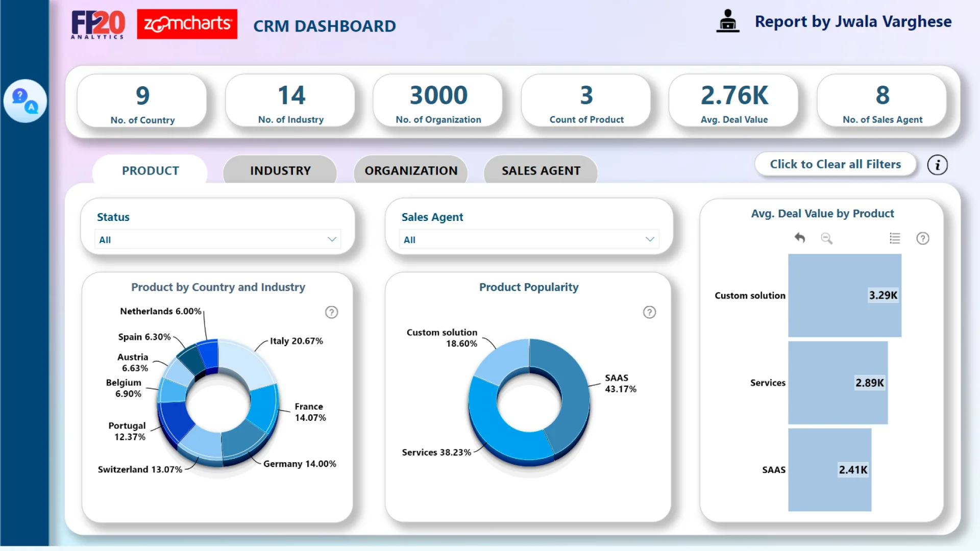Click the report author person icon

[727, 21]
